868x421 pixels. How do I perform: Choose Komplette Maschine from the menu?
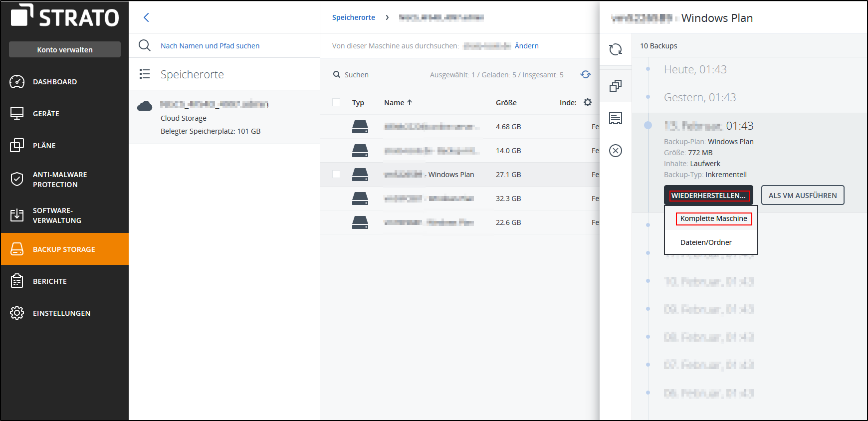pyautogui.click(x=713, y=218)
